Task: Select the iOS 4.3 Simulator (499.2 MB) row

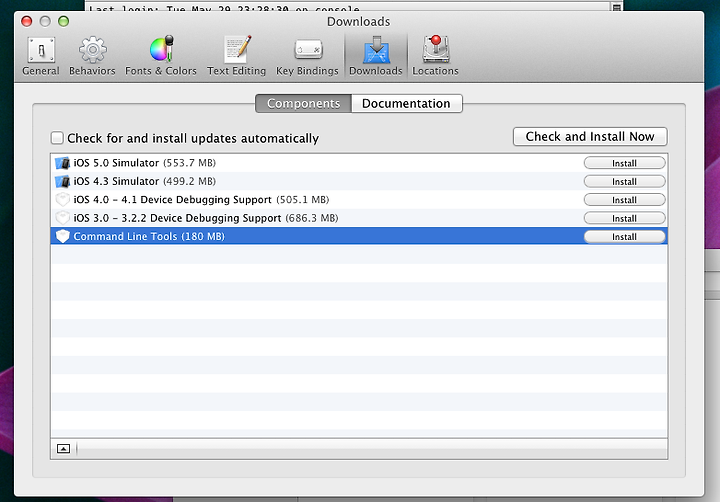Action: [x=359, y=181]
